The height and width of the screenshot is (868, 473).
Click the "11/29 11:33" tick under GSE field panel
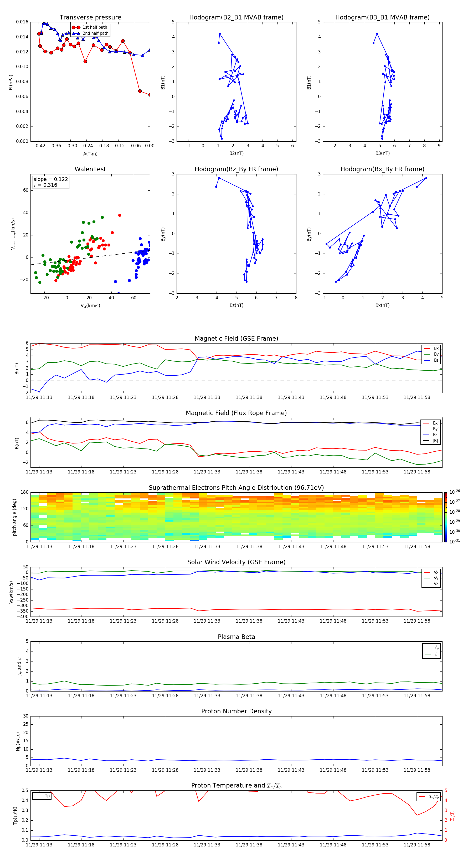pos(207,397)
